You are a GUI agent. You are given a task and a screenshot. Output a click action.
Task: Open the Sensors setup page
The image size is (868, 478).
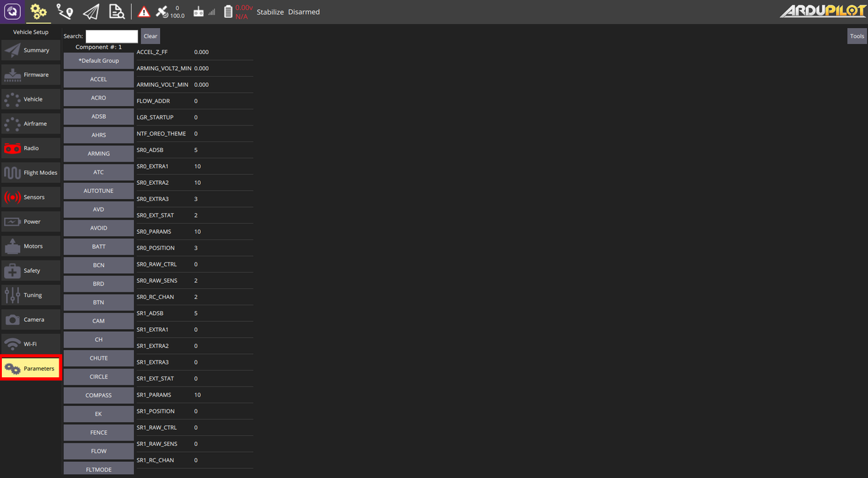[31, 197]
